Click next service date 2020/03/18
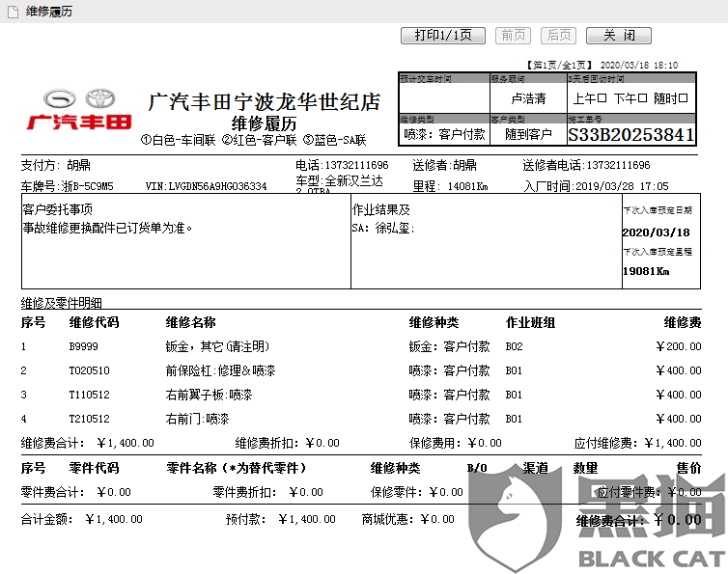This screenshot has height=574, width=728. click(x=656, y=232)
